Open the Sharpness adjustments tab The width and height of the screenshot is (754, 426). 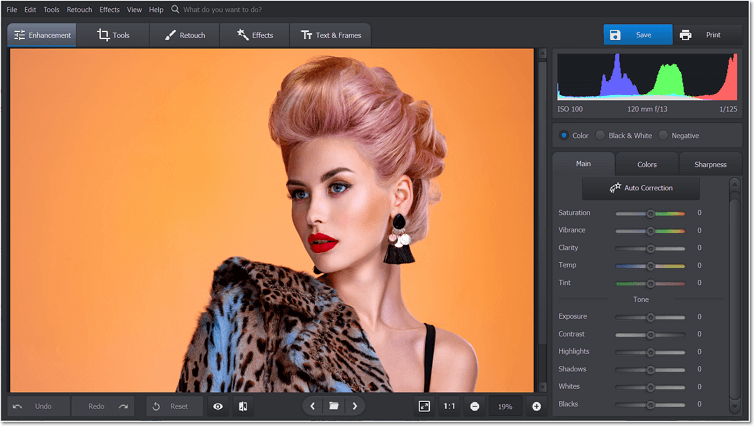pyautogui.click(x=710, y=164)
